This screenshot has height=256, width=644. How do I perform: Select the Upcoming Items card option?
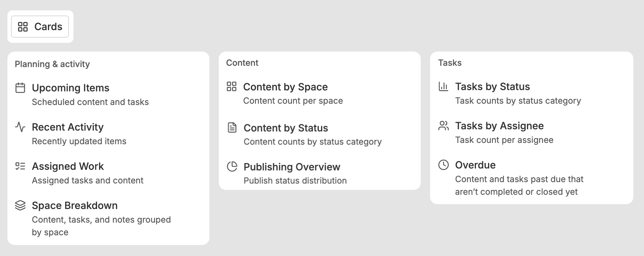71,88
